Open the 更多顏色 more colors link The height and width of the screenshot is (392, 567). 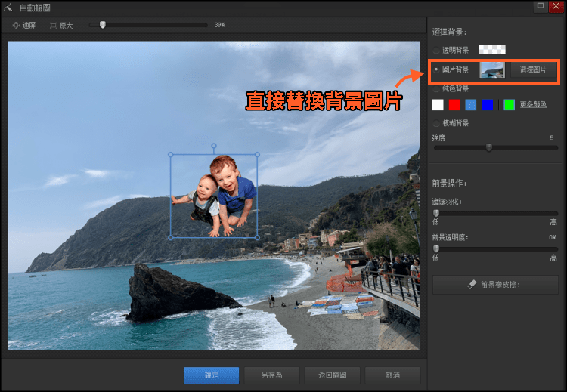533,105
